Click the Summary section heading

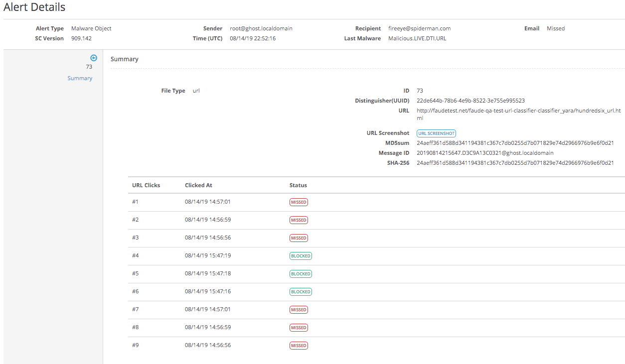(x=125, y=59)
